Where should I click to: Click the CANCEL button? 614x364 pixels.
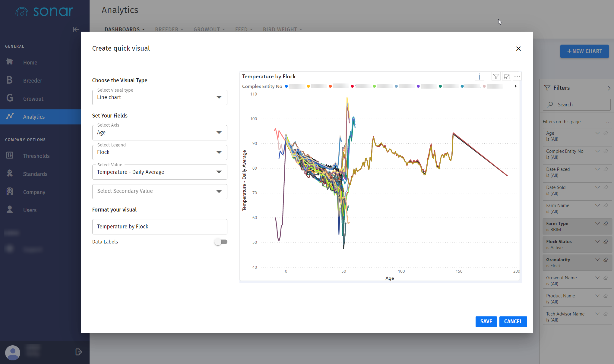513,322
